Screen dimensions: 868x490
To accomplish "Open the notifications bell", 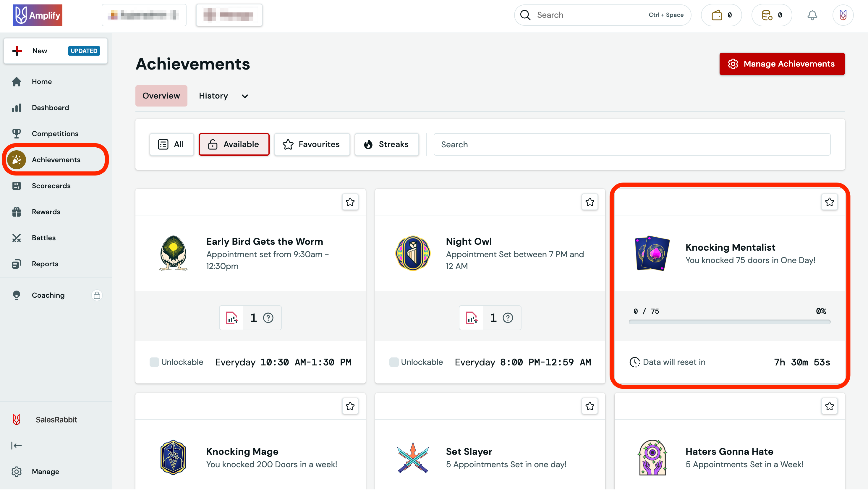I will 812,15.
